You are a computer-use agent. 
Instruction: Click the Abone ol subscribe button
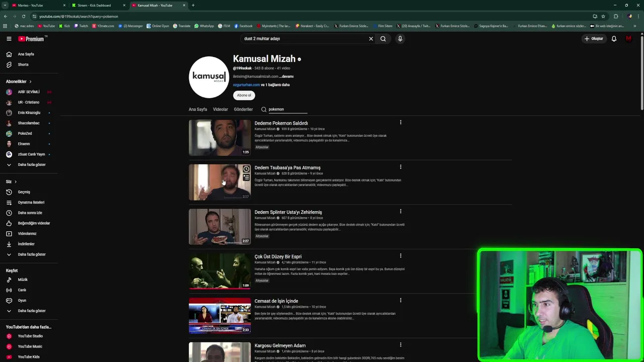click(244, 95)
